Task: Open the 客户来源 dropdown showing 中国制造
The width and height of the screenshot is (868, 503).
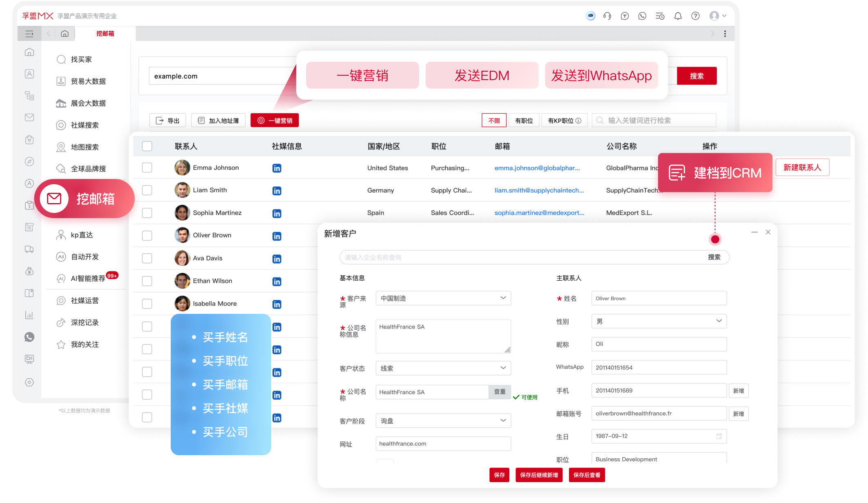Action: [x=443, y=298]
